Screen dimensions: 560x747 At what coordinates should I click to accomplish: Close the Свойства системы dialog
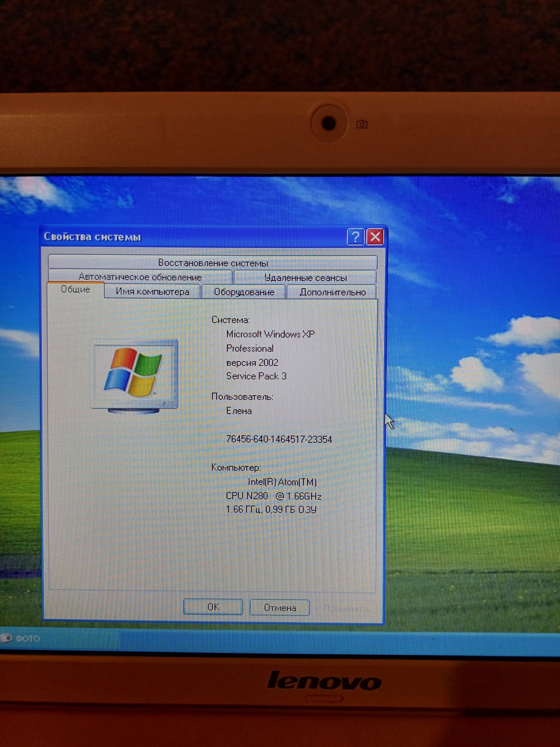[375, 237]
